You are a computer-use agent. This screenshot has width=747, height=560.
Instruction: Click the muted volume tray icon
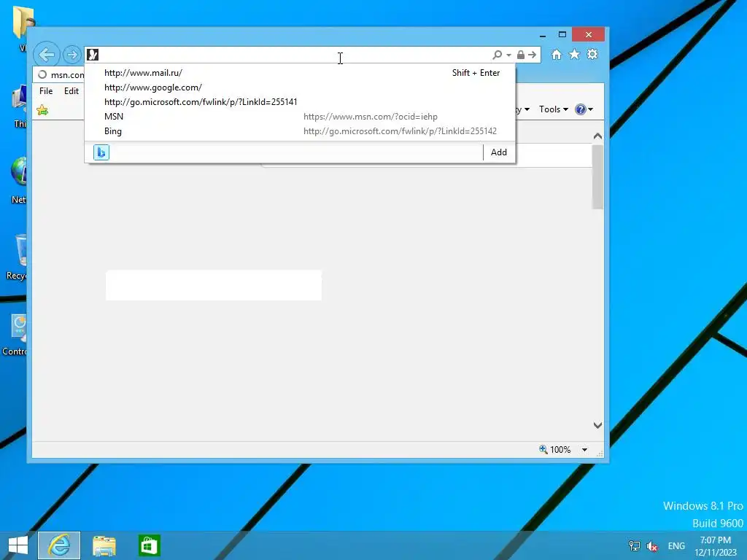652,545
